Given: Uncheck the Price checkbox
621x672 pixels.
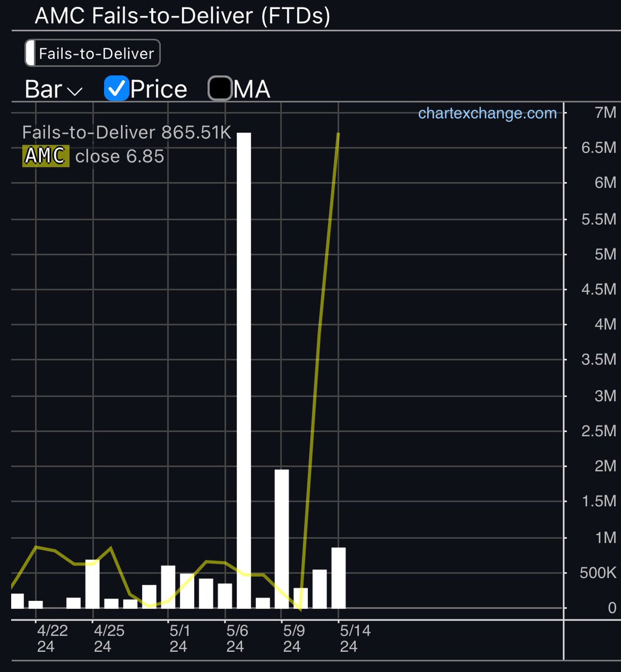Looking at the screenshot, I should pyautogui.click(x=116, y=90).
